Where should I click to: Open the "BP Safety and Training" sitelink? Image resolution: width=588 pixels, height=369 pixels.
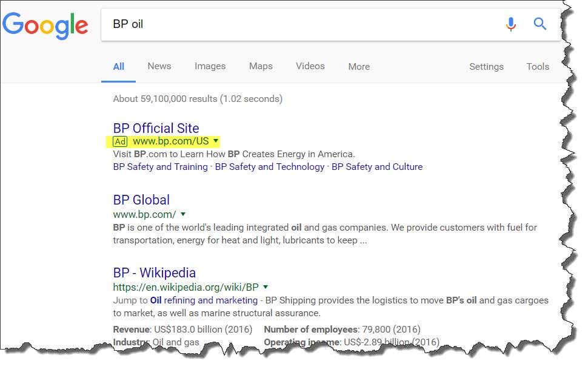coord(161,167)
